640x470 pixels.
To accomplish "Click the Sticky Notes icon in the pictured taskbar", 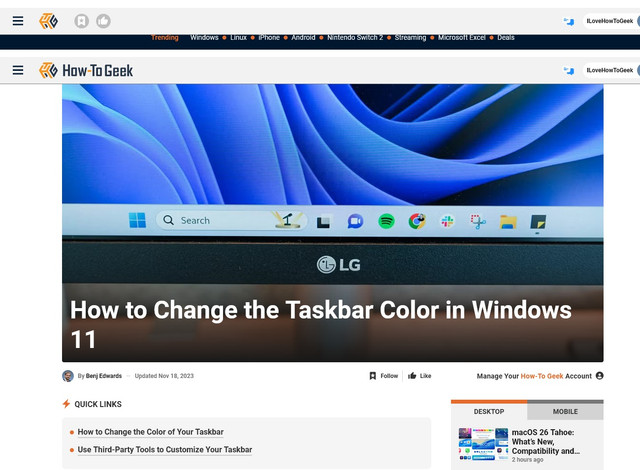I will (538, 222).
